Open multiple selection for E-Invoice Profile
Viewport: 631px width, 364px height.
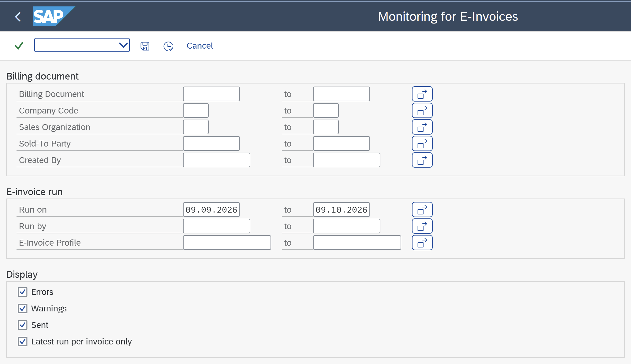(x=422, y=243)
